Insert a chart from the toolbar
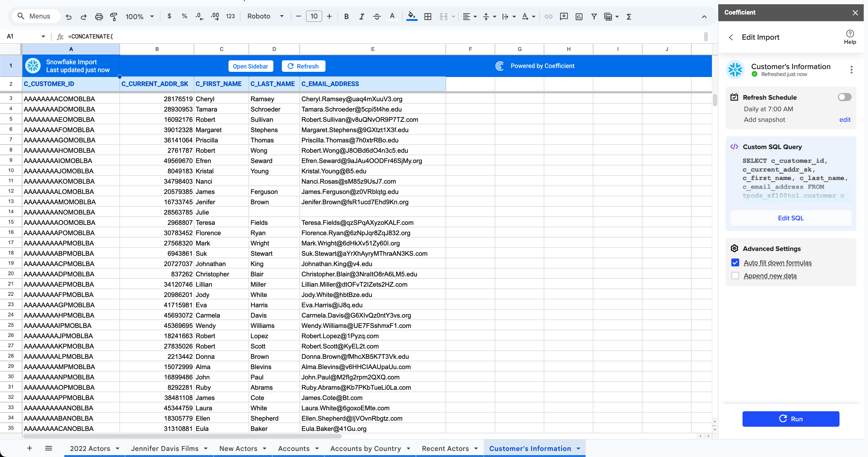This screenshot has width=868, height=457. coord(579,16)
